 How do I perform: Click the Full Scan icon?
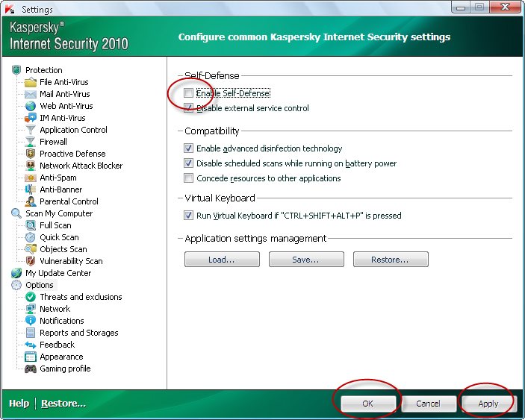pos(31,225)
